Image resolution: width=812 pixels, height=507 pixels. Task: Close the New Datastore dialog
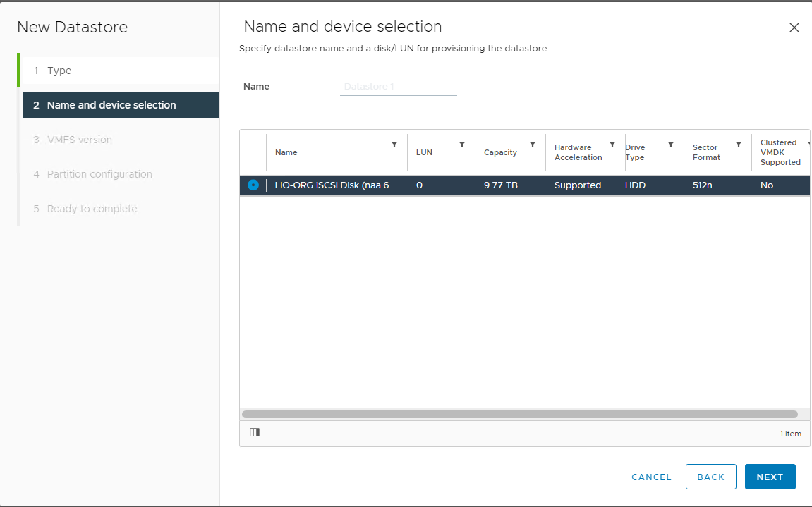coord(794,28)
